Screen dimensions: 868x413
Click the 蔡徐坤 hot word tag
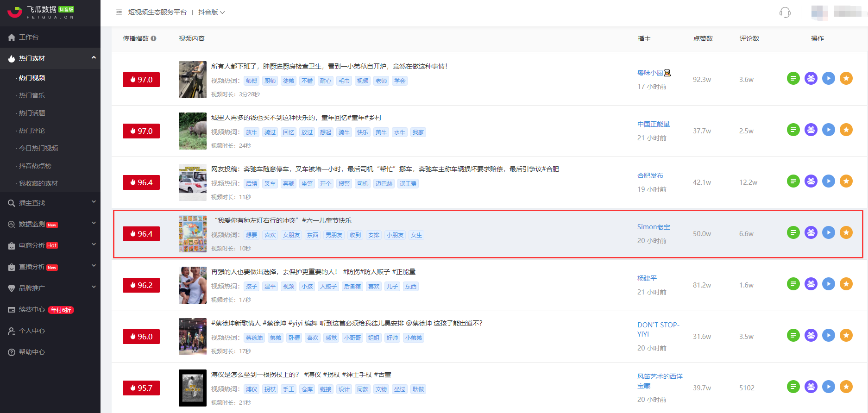[254, 338]
